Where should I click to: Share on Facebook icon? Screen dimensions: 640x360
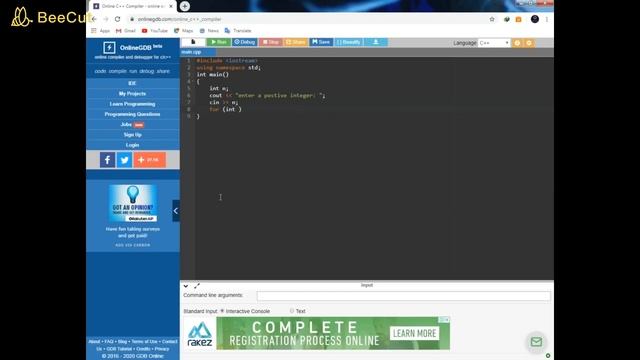(x=107, y=160)
